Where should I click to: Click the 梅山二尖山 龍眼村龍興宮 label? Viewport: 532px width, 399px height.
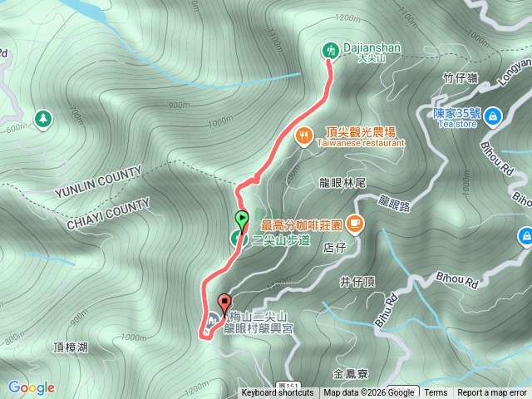[x=259, y=323]
